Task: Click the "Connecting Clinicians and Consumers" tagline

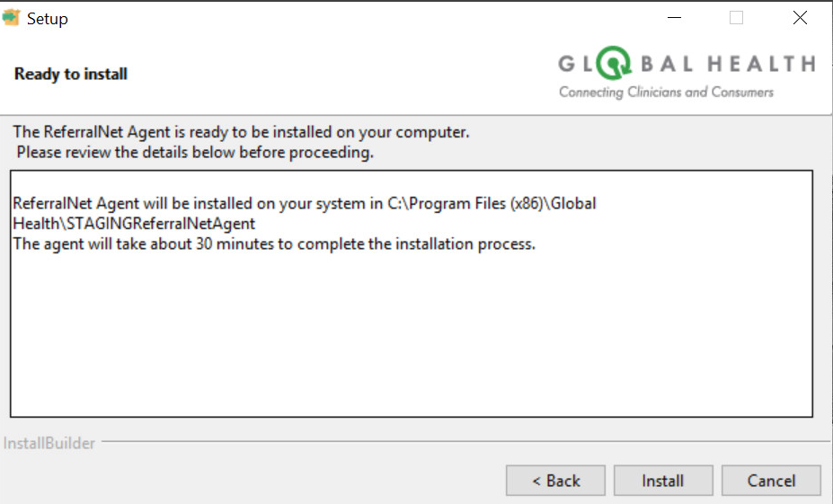Action: coord(666,92)
